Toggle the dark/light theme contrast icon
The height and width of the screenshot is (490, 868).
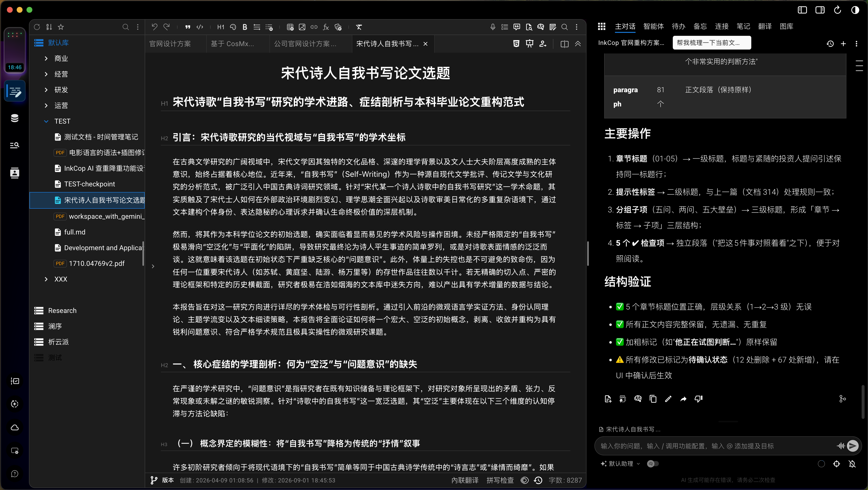855,10
